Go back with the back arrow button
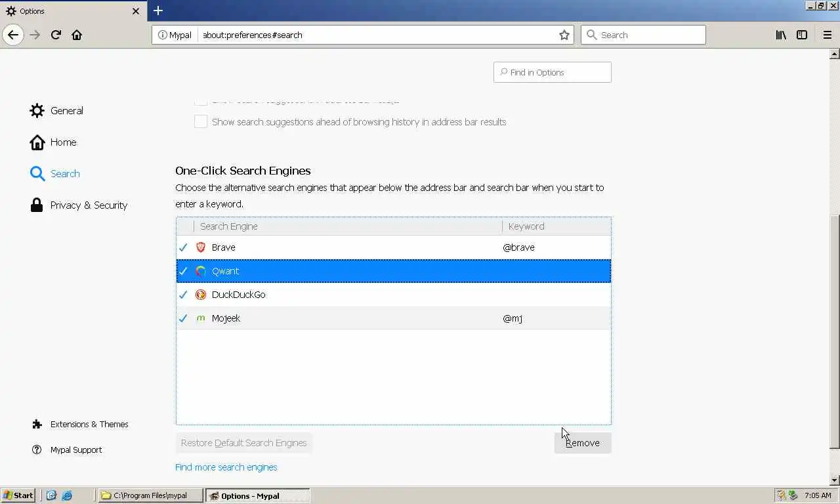This screenshot has height=504, width=840. (x=13, y=35)
